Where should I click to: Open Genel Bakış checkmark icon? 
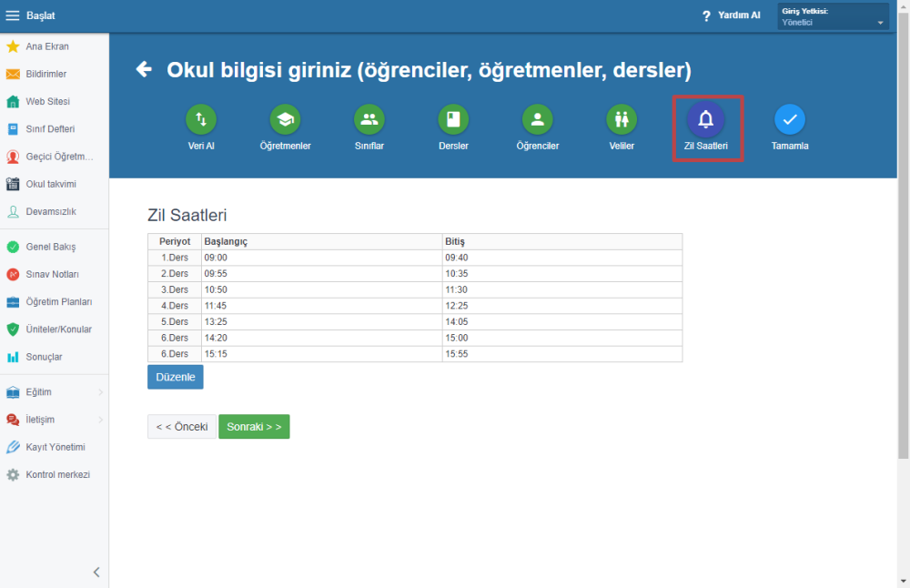point(13,247)
